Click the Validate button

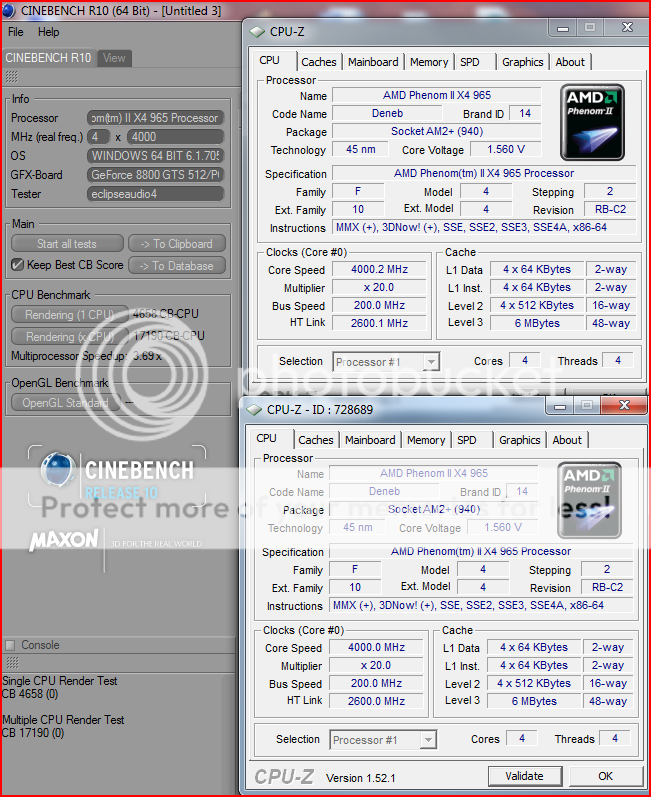click(x=524, y=776)
